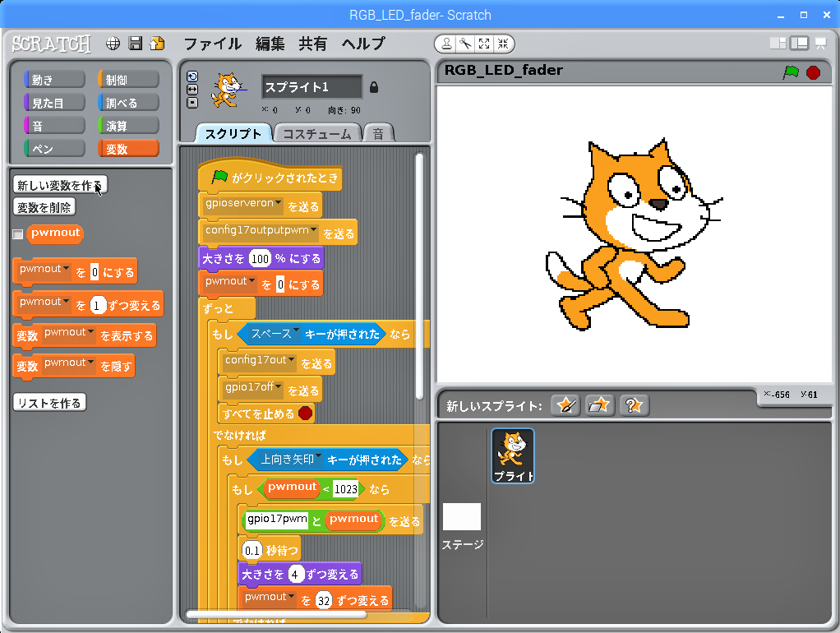Get a surprise sprite
840x633 pixels.
pyautogui.click(x=635, y=405)
